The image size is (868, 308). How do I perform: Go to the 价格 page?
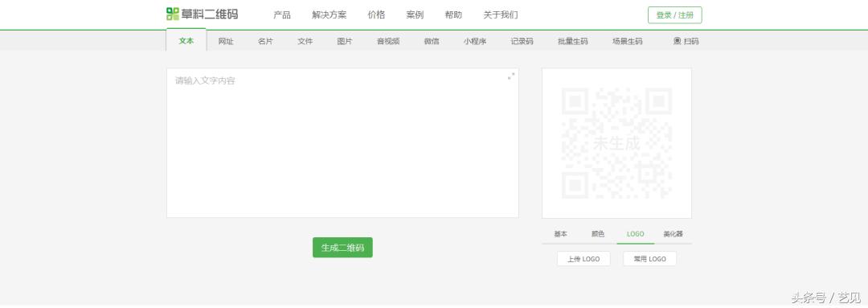(x=376, y=15)
